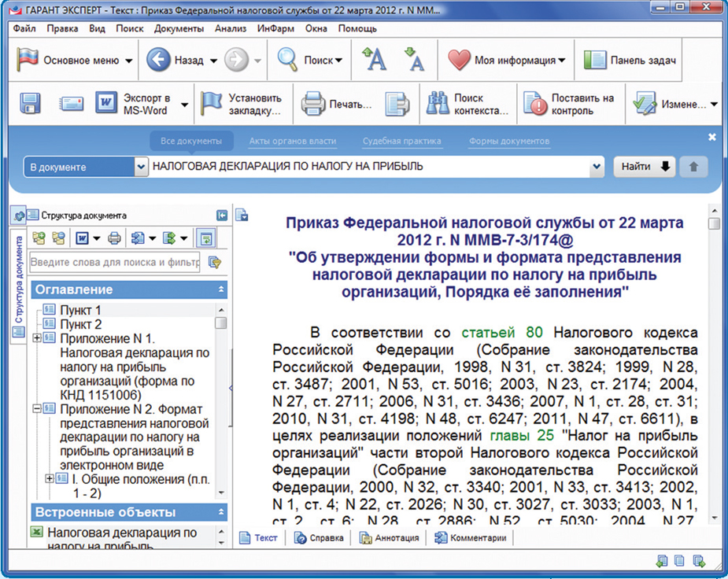Image resolution: width=728 pixels, height=579 pixels.
Task: Collapse the Приложение N 2 tree node
Action: click(37, 409)
